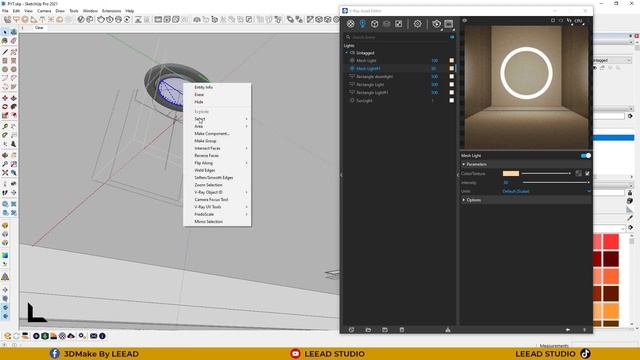
Task: Open the Window menu
Action: (x=90, y=11)
